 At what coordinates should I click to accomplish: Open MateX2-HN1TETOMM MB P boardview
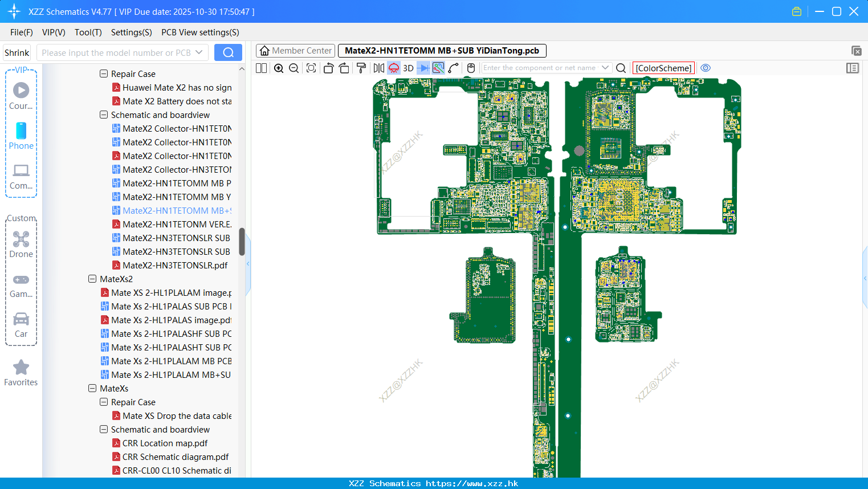tap(172, 183)
